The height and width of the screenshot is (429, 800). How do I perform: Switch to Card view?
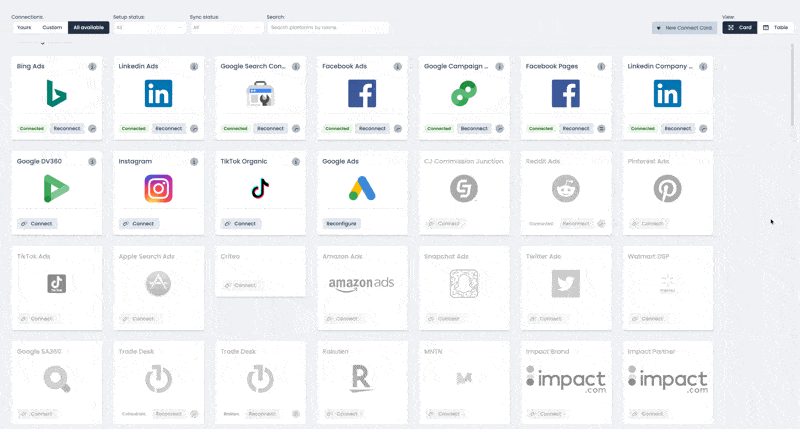tap(739, 28)
